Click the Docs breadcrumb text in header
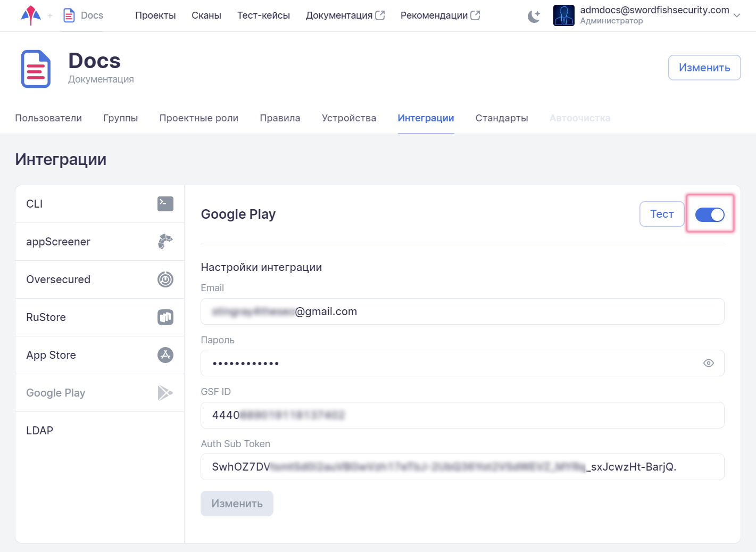Screen dimensions: 756x552 pos(92,15)
